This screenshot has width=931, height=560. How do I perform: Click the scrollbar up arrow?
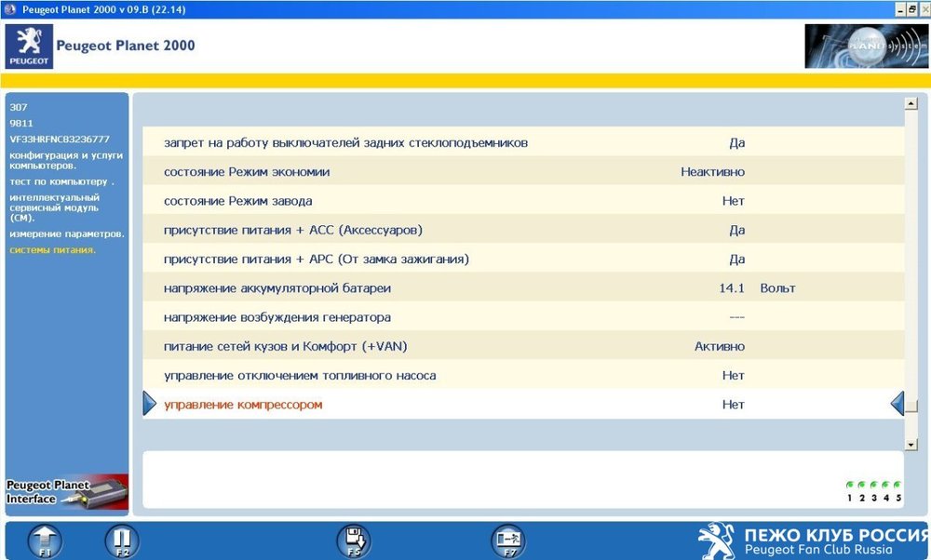click(x=911, y=104)
